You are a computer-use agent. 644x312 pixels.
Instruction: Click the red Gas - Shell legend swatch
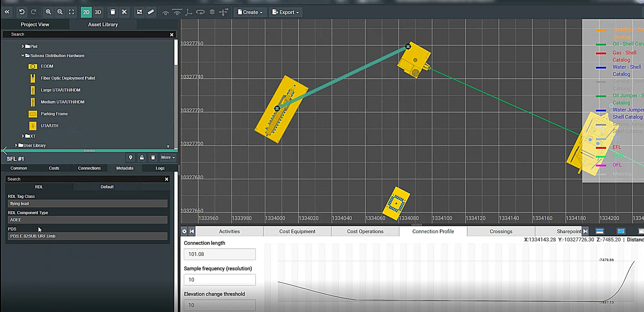point(601,53)
